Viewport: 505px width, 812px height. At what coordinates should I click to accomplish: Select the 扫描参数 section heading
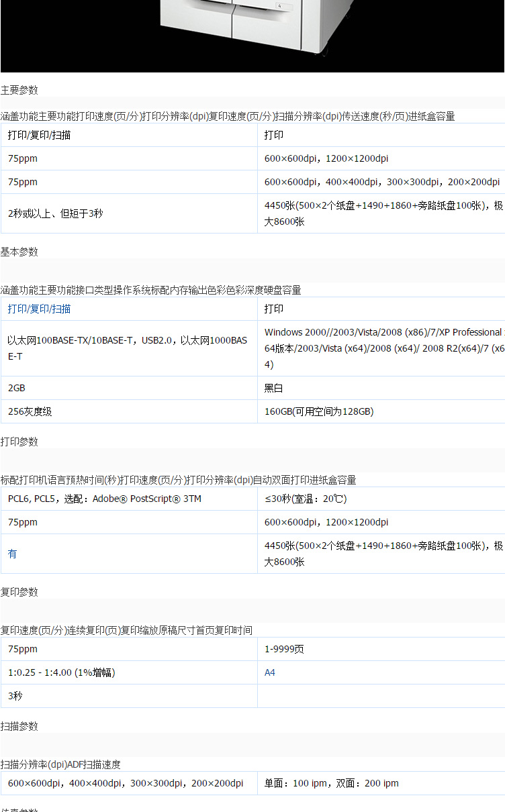(x=19, y=726)
